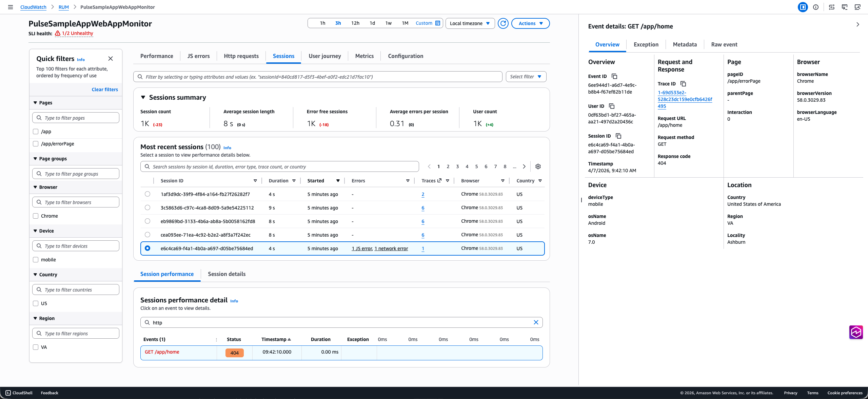Viewport: 868px width, 399px height.
Task: Switch to the Performance tab
Action: tap(157, 56)
